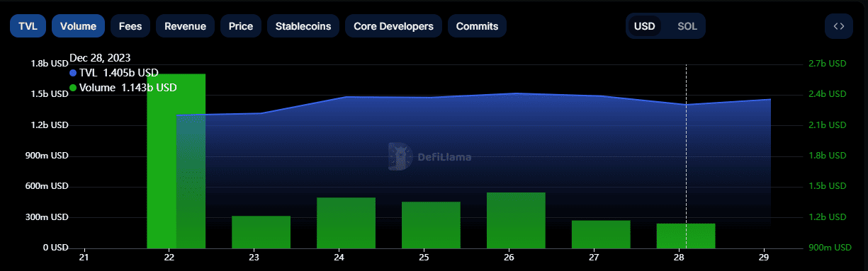Click the 'Volume 1.143b USD' tooltip entry
Viewport: 868px width, 271px height.
click(123, 88)
